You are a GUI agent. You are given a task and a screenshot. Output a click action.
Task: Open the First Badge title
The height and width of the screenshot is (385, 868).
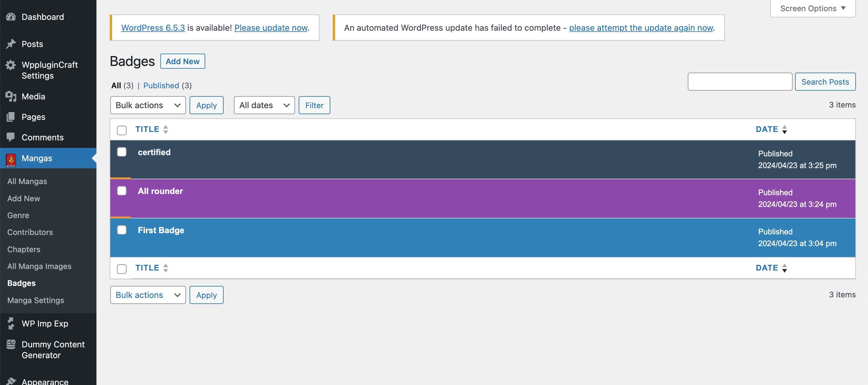(161, 230)
